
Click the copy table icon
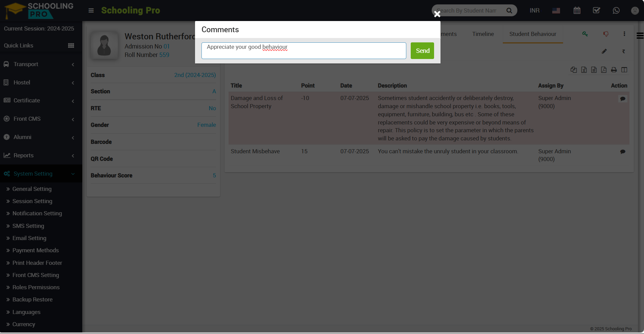click(x=574, y=70)
